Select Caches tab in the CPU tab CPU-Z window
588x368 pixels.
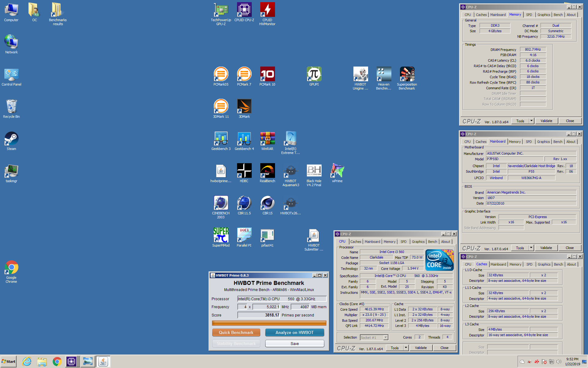[x=356, y=242]
